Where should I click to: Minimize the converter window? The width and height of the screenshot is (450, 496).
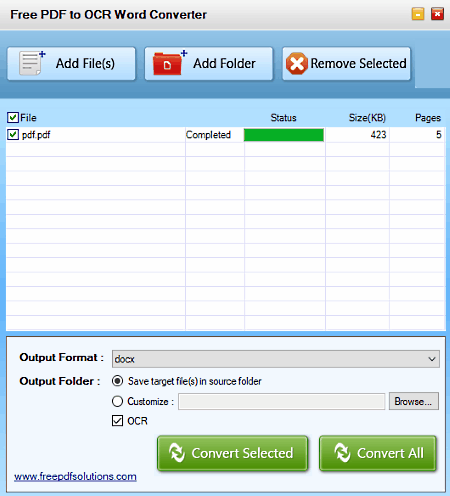[x=418, y=14]
